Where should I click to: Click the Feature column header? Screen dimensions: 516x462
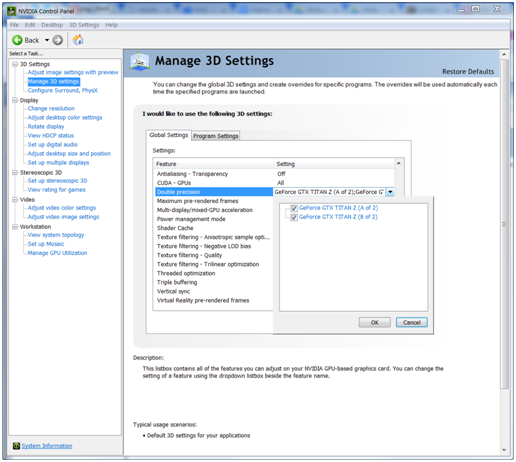click(214, 164)
